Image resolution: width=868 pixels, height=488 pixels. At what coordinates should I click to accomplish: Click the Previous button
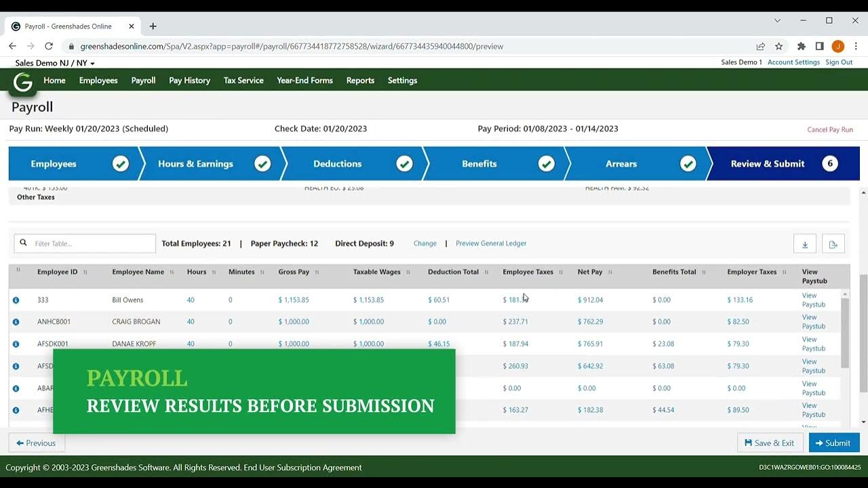pyautogui.click(x=36, y=443)
